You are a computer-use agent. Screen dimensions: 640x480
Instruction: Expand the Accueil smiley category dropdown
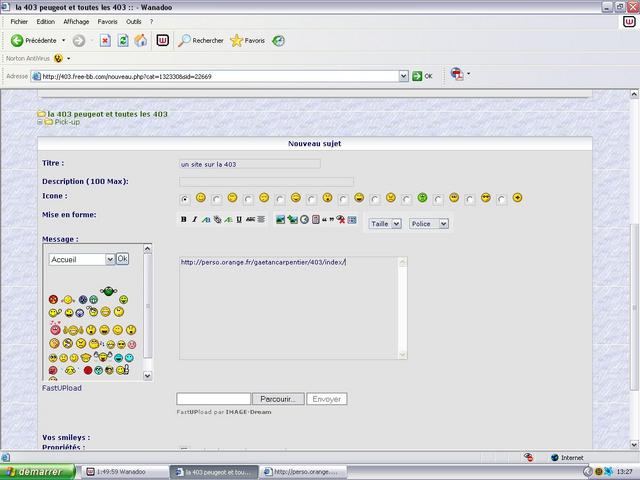(82, 259)
